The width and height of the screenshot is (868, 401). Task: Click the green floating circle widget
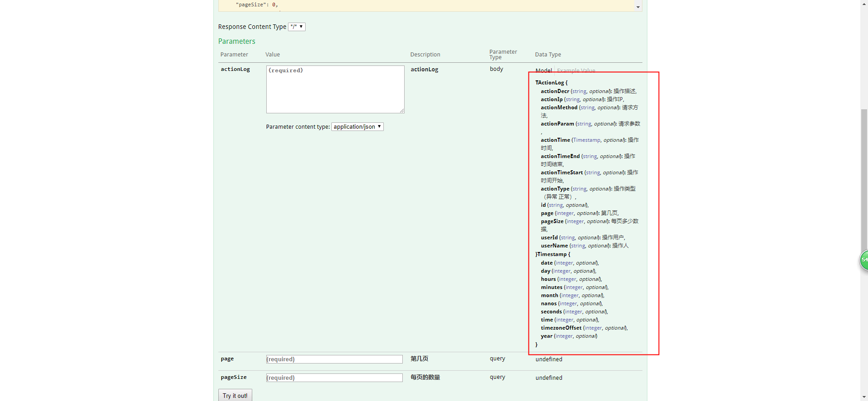[x=864, y=260]
